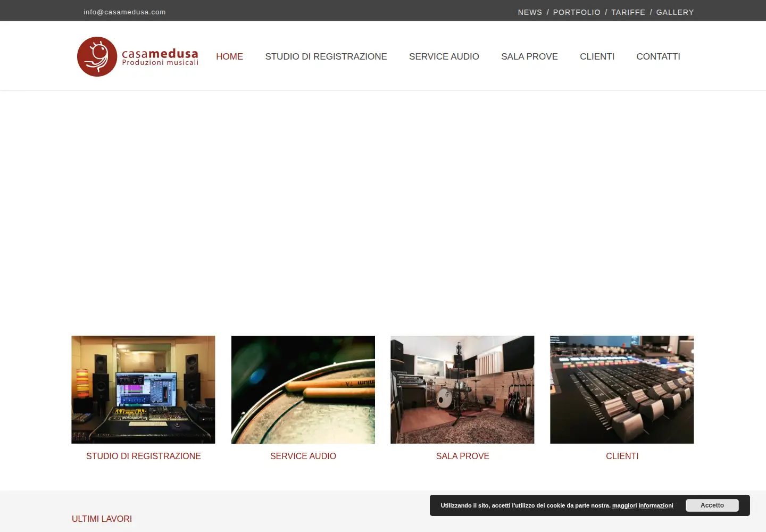The image size is (766, 532).
Task: Accept cookies with Accetto button
Action: point(712,505)
